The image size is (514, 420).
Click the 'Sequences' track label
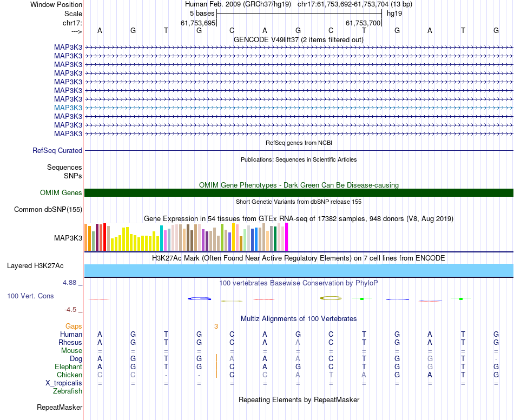click(64, 168)
